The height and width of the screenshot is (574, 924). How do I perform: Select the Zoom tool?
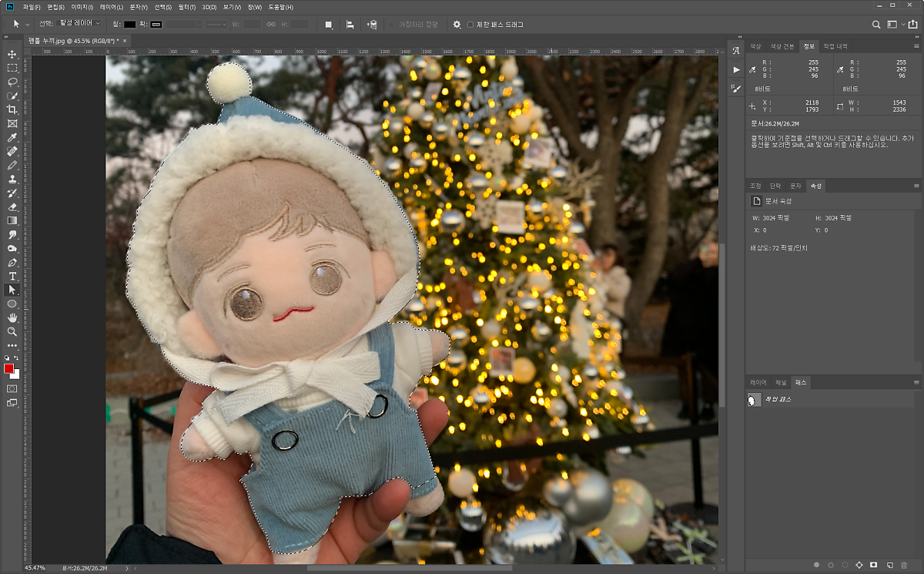[12, 331]
